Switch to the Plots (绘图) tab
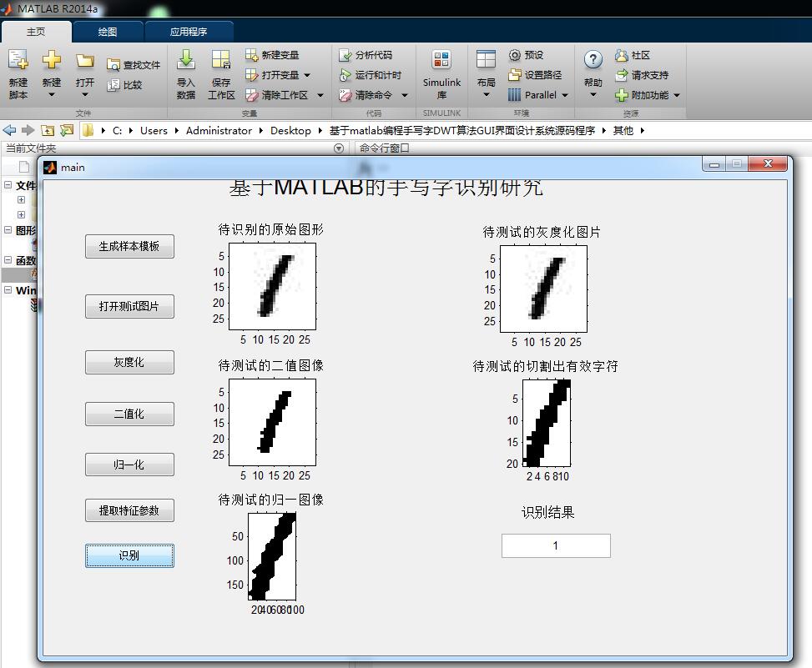This screenshot has height=668, width=812. tap(108, 32)
